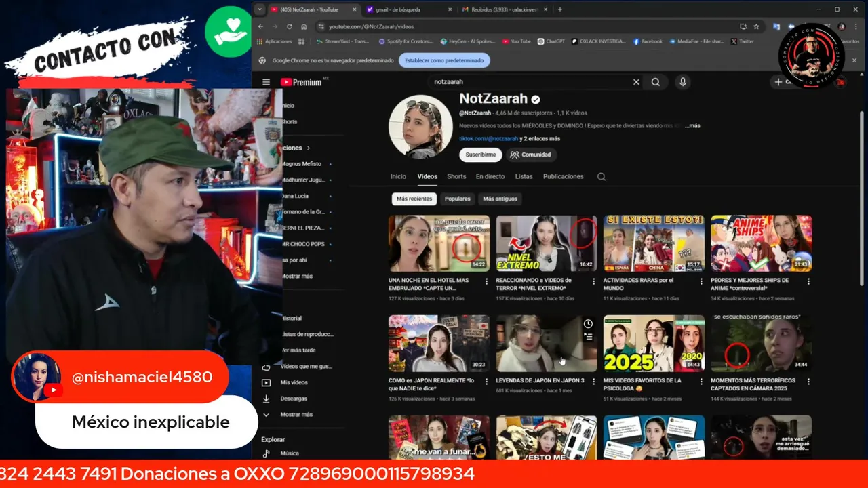Open Twitter bookmark
Viewport: 868px width, 488px height.
743,41
